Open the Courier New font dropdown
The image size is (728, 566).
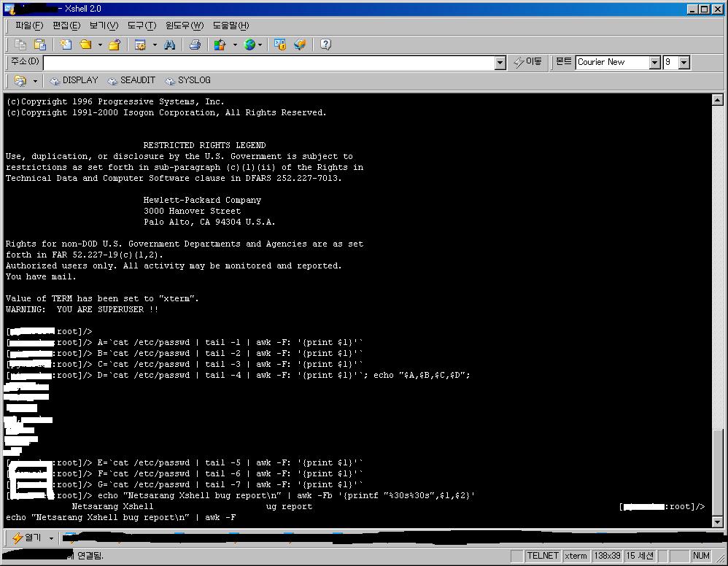[x=654, y=63]
